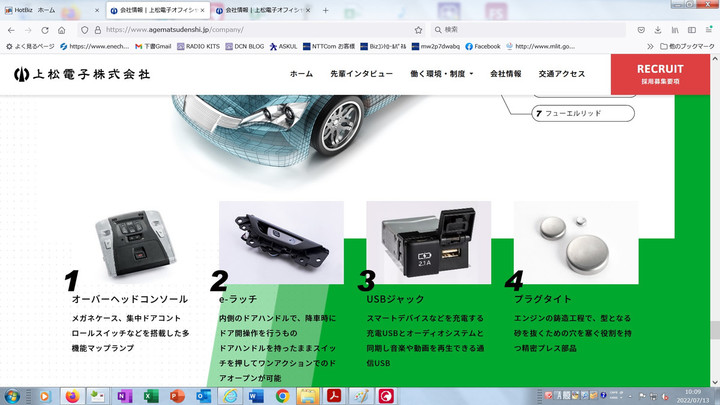Click the 検索 search box
The image size is (720, 405).
tap(528, 30)
